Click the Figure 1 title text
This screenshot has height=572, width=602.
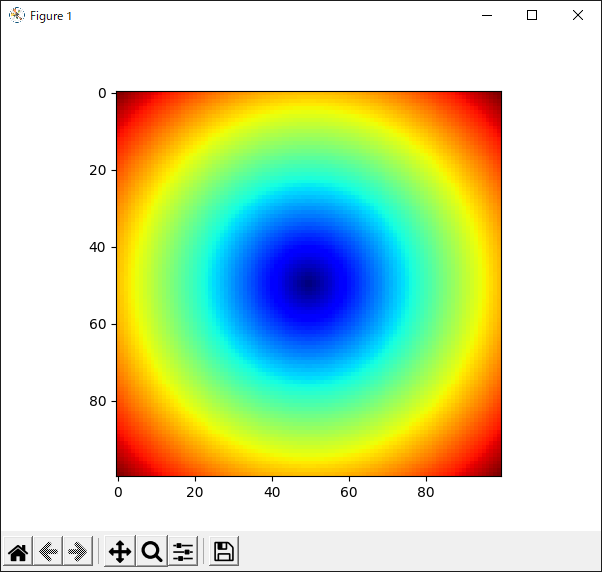pos(51,16)
